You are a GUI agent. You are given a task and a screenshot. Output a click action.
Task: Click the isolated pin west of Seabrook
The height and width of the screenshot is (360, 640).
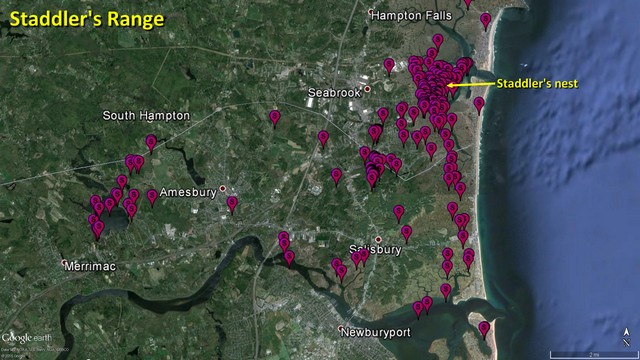coord(275,119)
